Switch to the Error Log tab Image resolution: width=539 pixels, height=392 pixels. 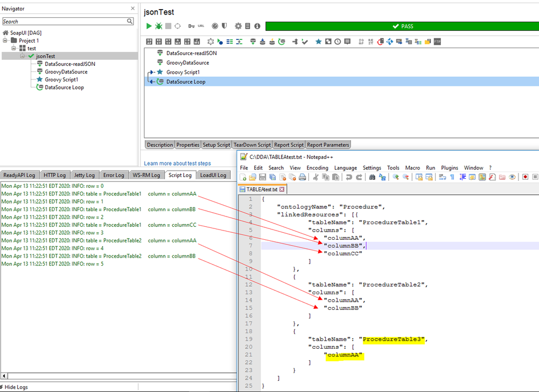pos(113,175)
